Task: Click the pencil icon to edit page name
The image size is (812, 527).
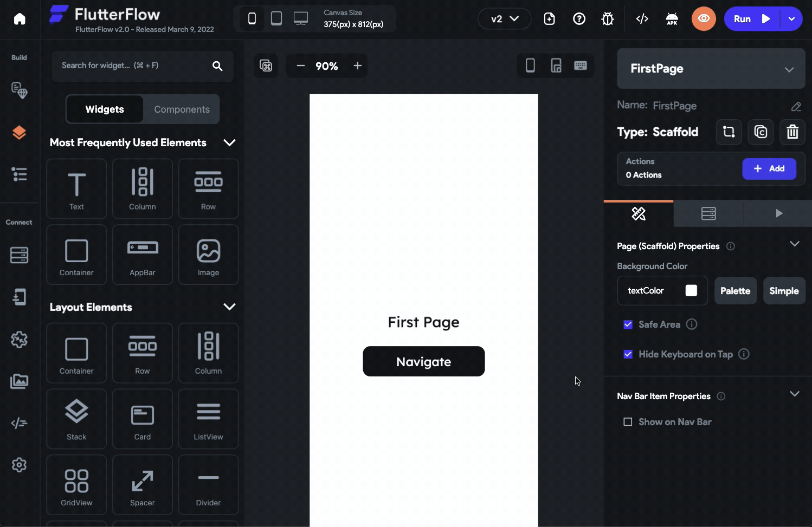Action: [796, 107]
